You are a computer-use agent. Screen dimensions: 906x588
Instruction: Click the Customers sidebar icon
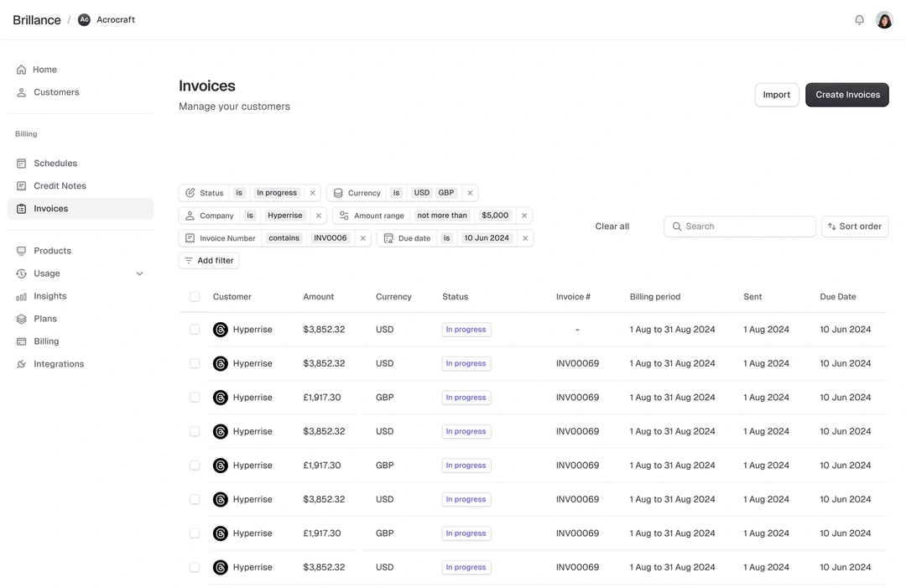[21, 92]
